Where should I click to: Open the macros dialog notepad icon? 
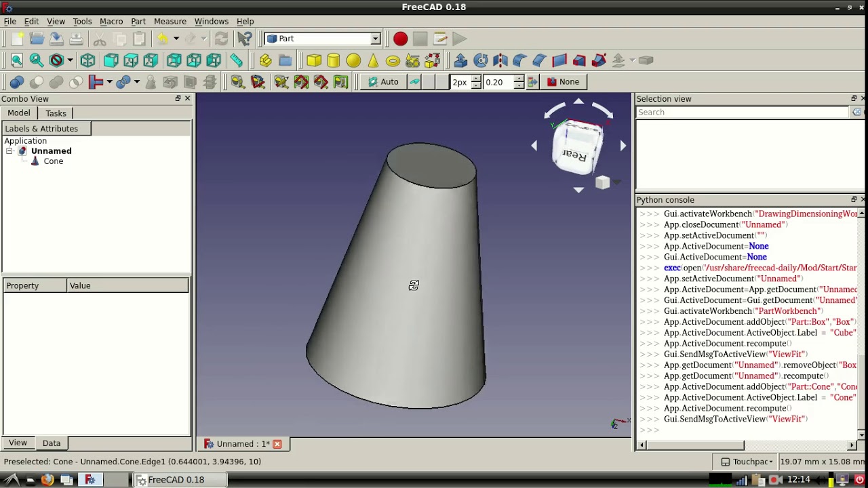pyautogui.click(x=440, y=39)
